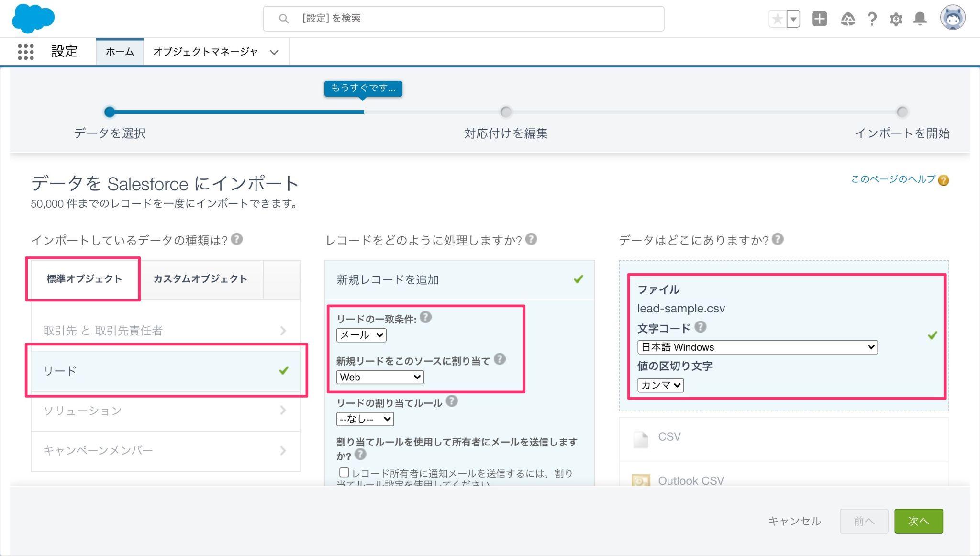
Task: Click the Salesforce cloud logo
Action: point(33,19)
